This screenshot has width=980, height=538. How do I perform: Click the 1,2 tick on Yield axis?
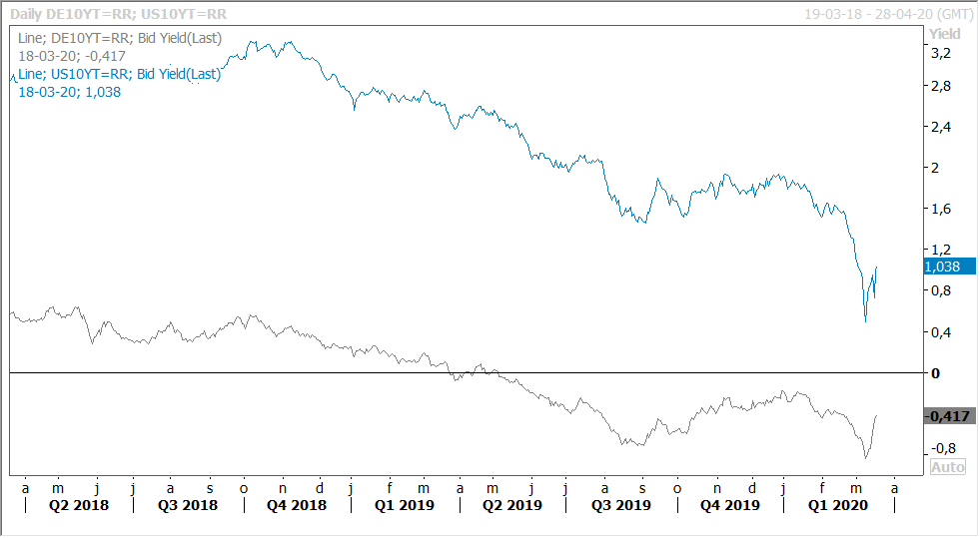941,250
